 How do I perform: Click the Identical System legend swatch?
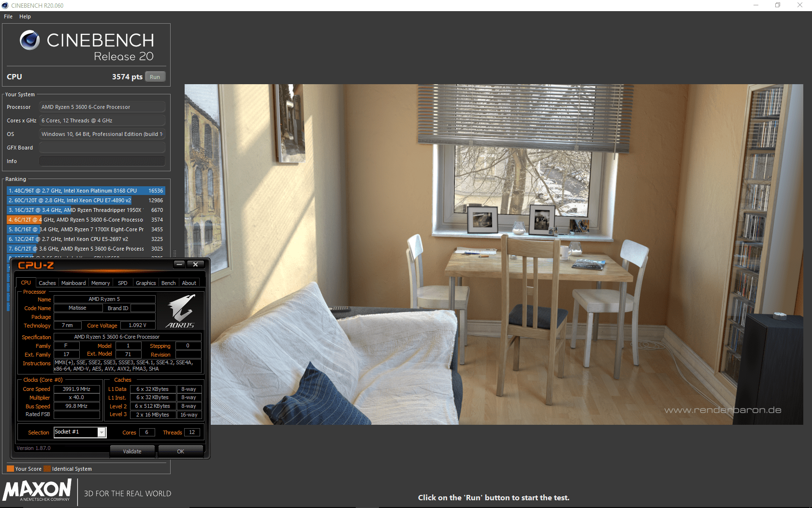(x=47, y=468)
